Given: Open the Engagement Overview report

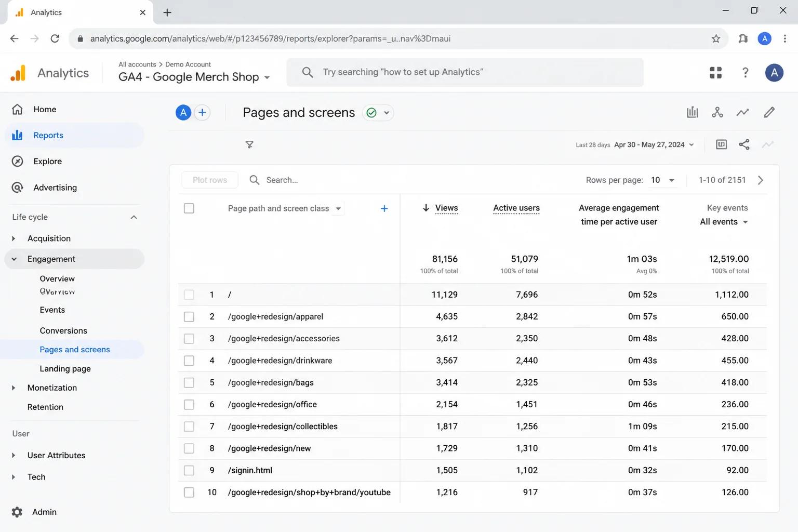Looking at the screenshot, I should (57, 279).
